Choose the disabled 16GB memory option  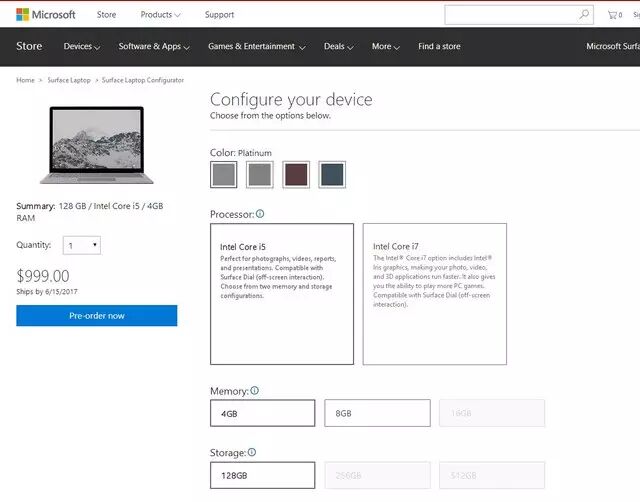(492, 413)
